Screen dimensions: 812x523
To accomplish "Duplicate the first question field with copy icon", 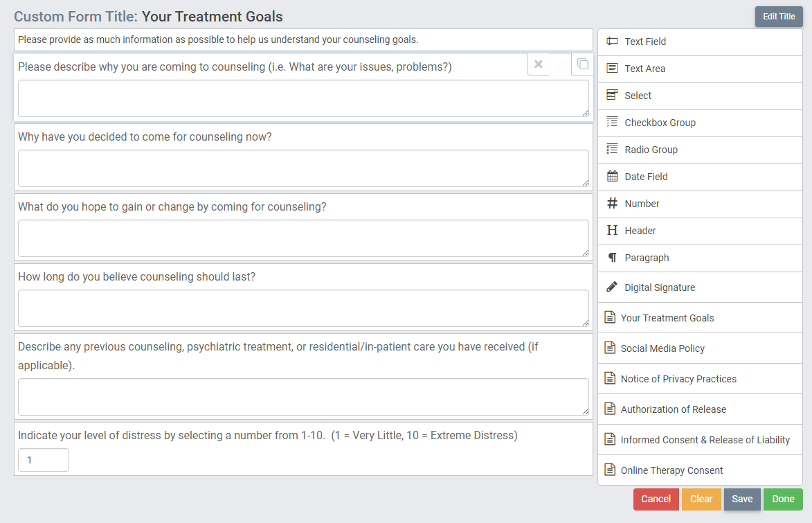I will coord(583,64).
